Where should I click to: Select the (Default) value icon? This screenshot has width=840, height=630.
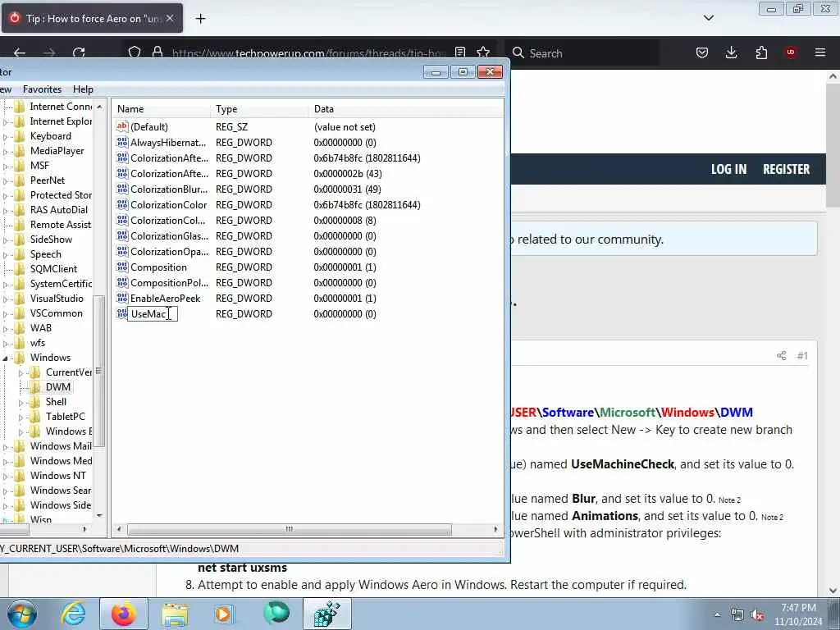[122, 126]
